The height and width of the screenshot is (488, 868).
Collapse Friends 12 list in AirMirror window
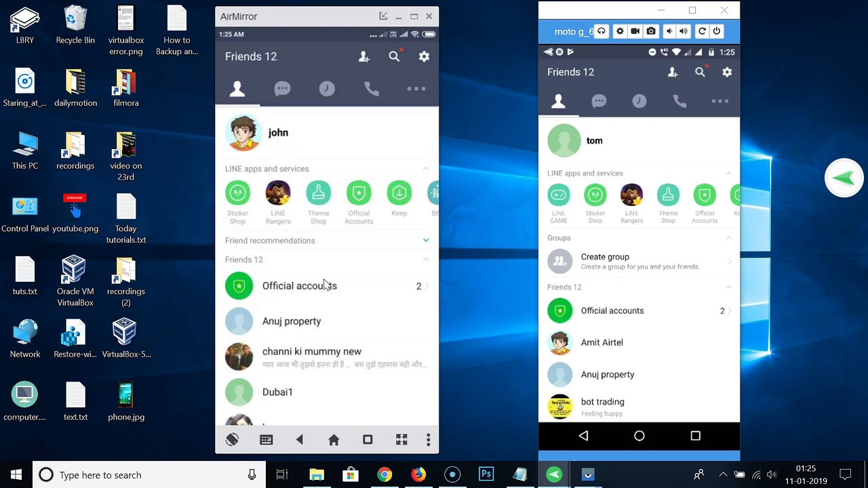tap(426, 260)
